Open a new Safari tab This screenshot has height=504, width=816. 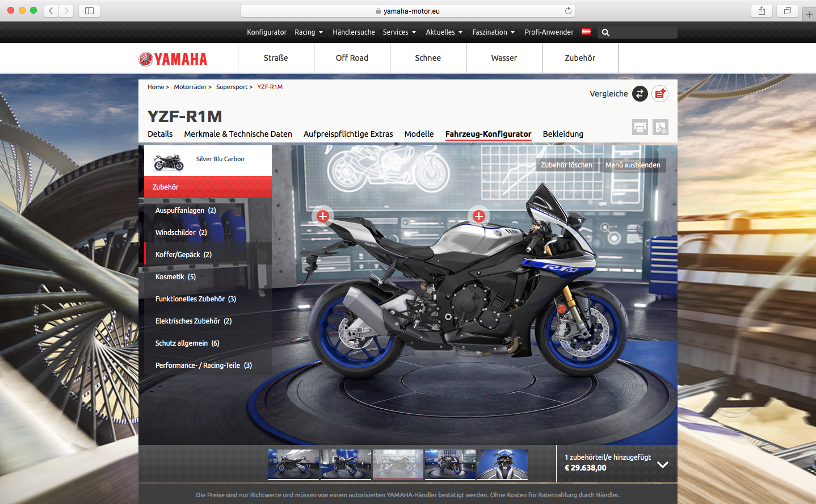(x=809, y=14)
